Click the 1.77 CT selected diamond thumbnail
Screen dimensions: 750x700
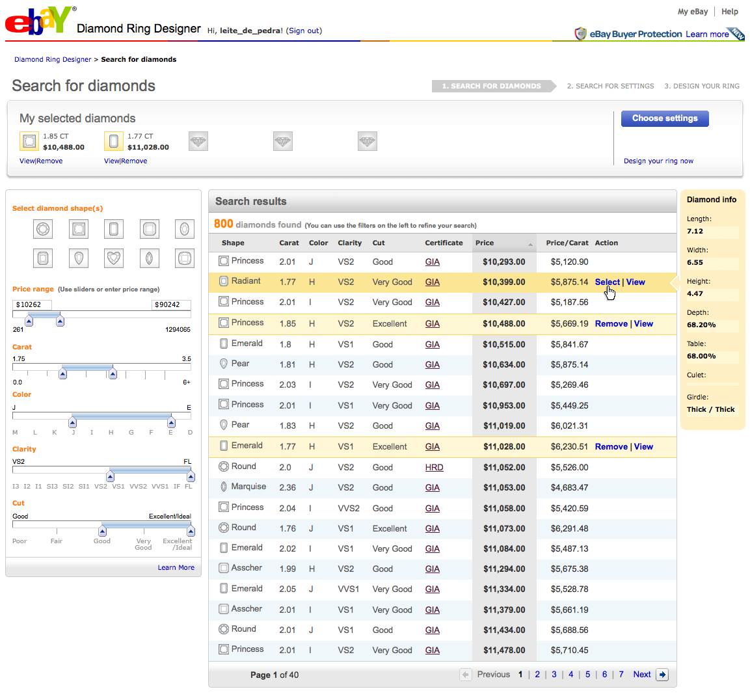tap(114, 141)
